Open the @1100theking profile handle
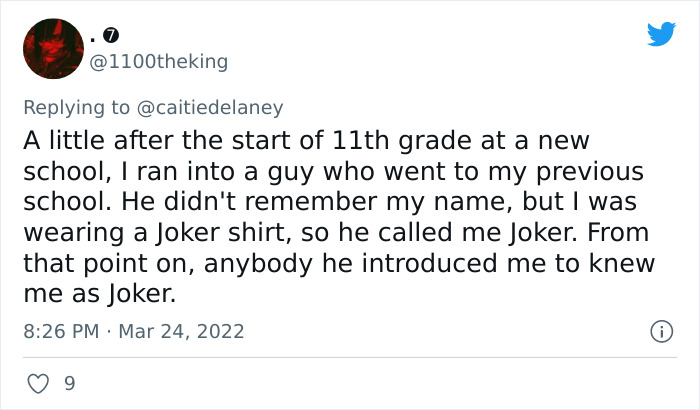The image size is (700, 410). (159, 62)
